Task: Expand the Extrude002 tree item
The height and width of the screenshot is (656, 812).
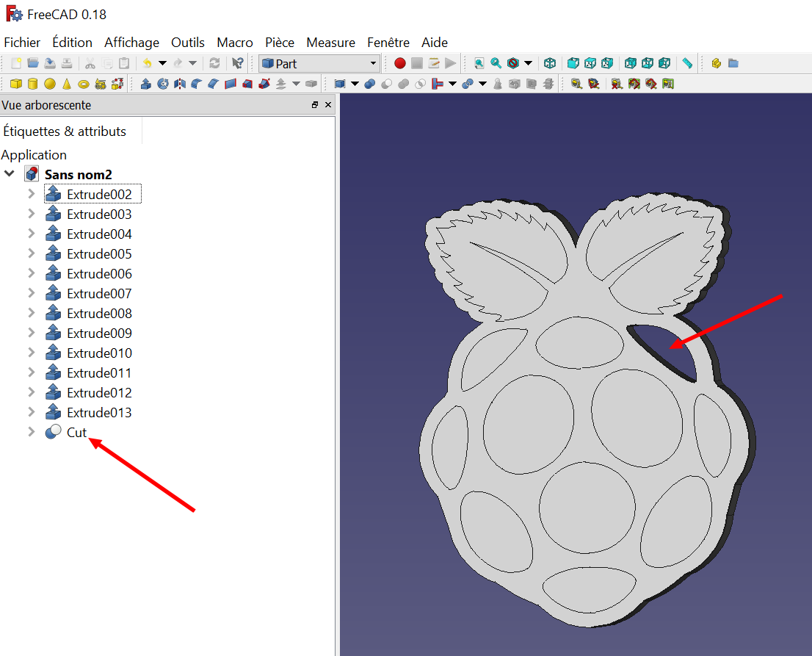Action: click(31, 194)
